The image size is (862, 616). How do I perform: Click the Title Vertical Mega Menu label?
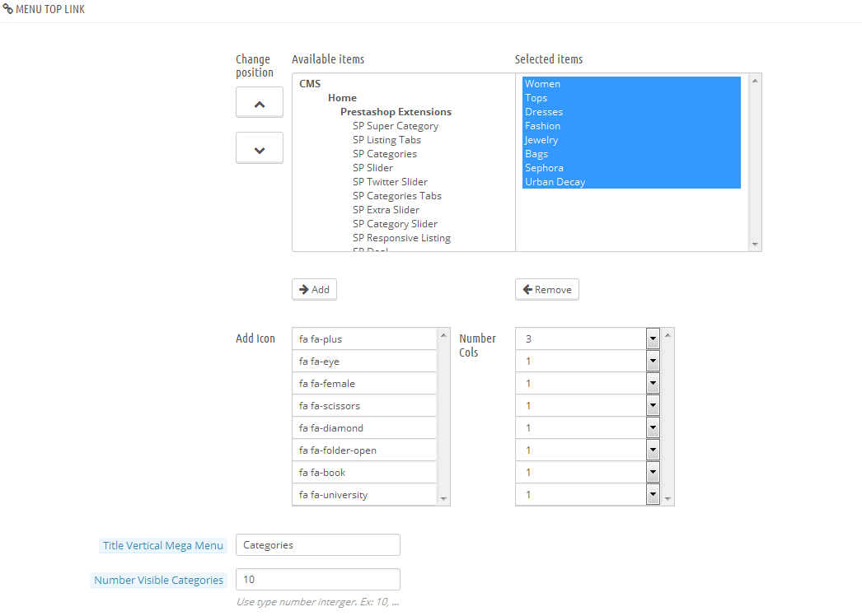162,546
